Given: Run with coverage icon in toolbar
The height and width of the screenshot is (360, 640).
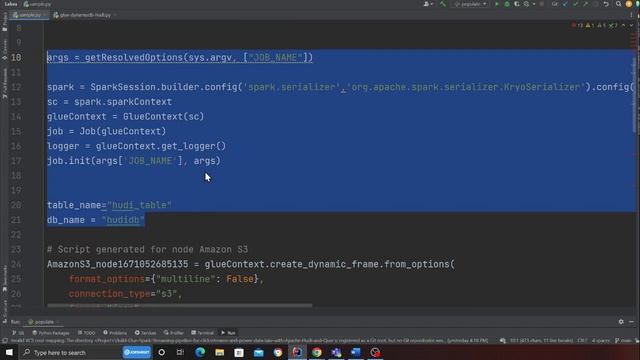Looking at the screenshot, I should 517,4.
